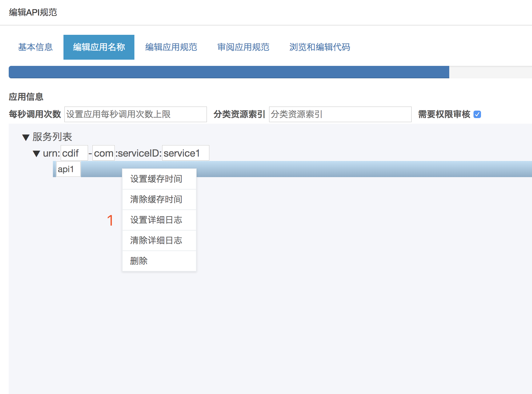
Task: Edit the cdif domain field
Action: tap(74, 153)
